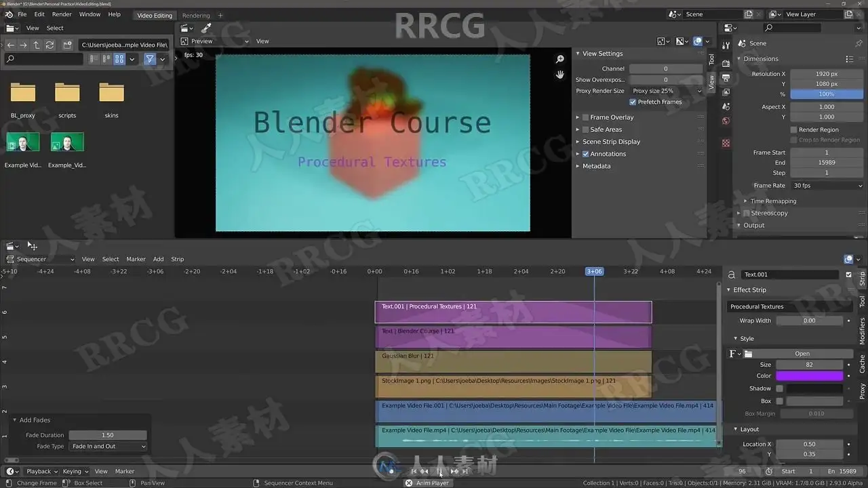
Task: Open the Render properties tab icon
Action: pos(726,62)
